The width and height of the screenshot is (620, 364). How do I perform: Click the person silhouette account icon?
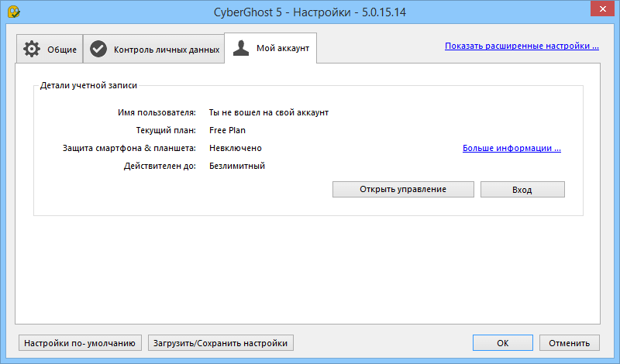242,49
